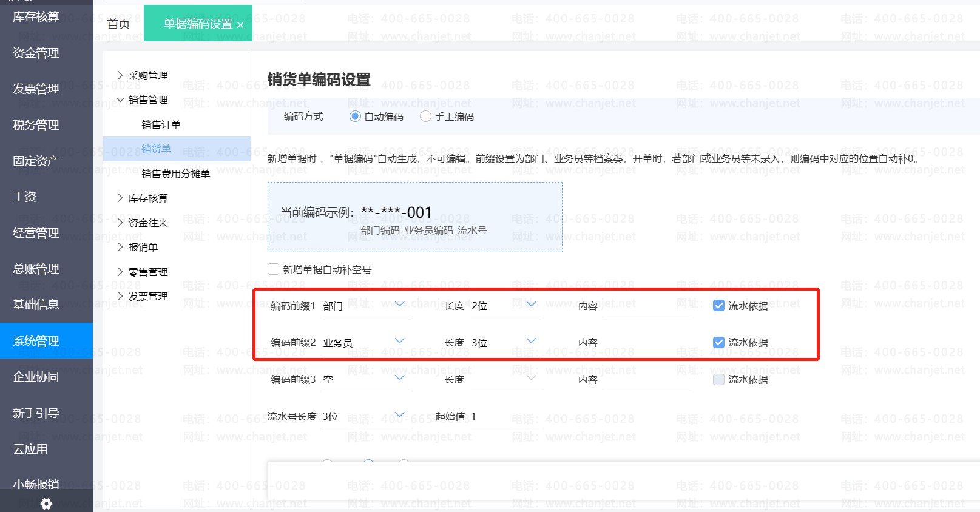
Task: Click the settings gear icon at sidebar bottom
Action: click(46, 504)
